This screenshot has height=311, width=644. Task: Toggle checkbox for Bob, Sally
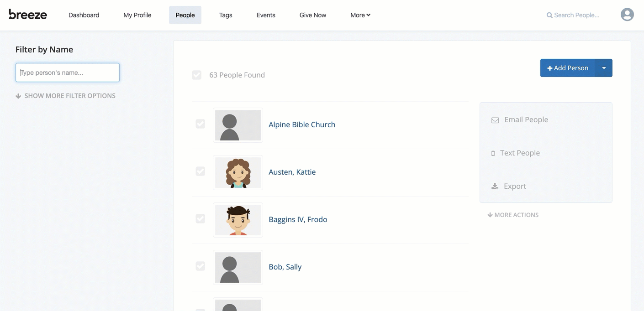point(201,266)
